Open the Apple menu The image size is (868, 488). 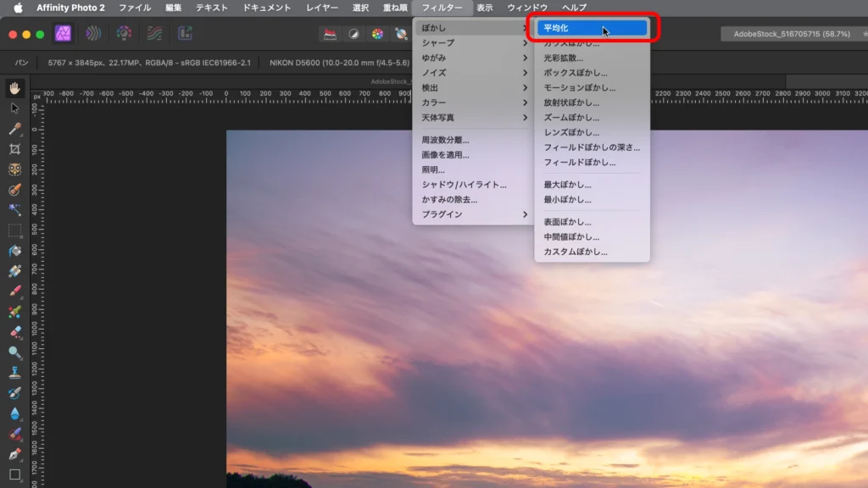(x=18, y=8)
